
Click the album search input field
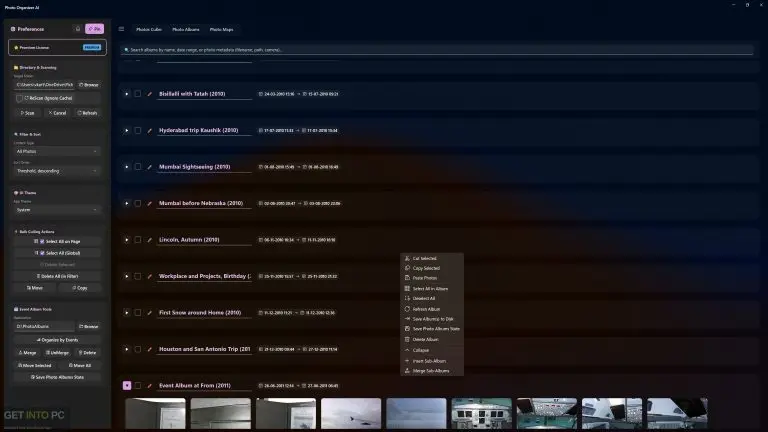[x=437, y=50]
